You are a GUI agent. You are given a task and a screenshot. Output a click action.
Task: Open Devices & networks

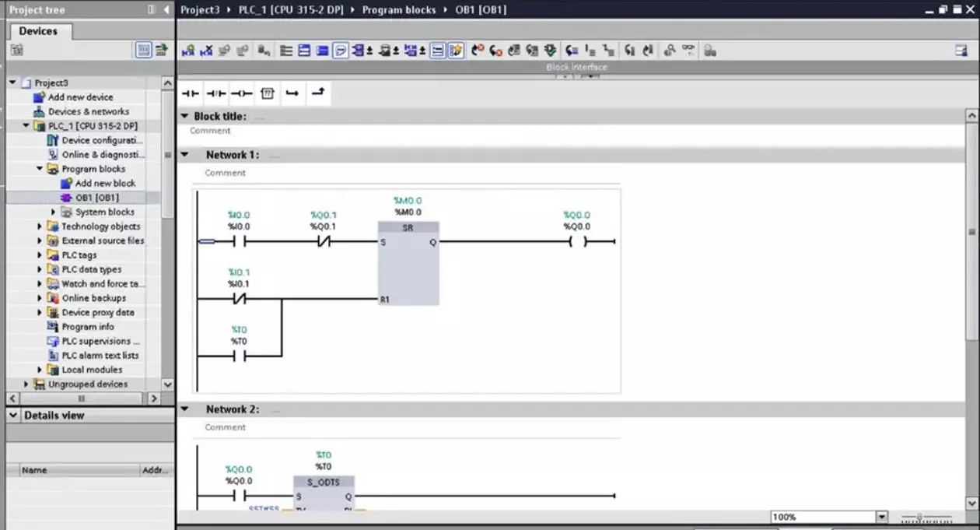click(88, 111)
